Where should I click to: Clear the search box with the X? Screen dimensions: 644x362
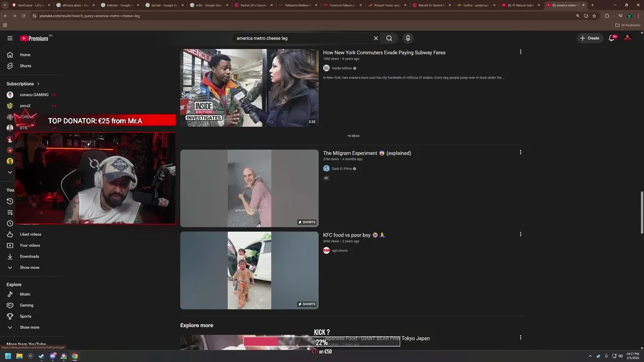pyautogui.click(x=375, y=38)
